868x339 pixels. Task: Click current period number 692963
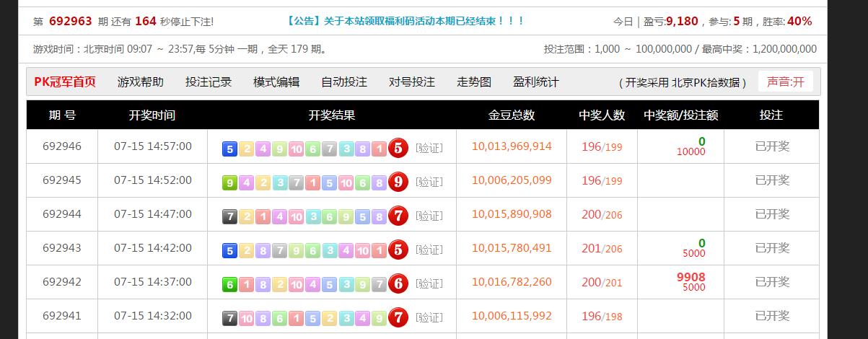pos(70,22)
